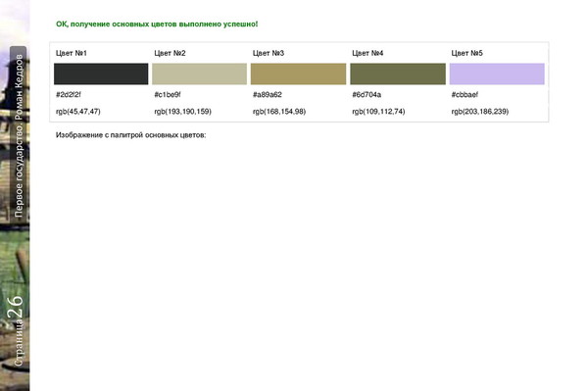The width and height of the screenshot is (588, 391).
Task: Select the rgb(168,154,98) value
Action: [x=279, y=112]
